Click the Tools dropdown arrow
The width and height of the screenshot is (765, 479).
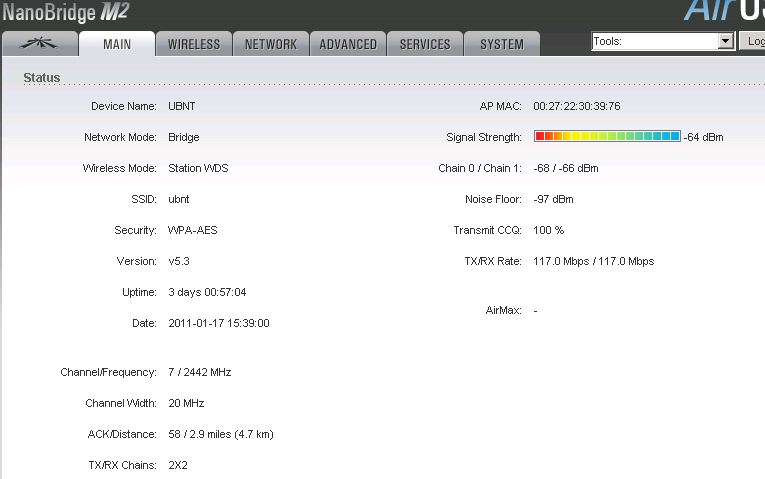[725, 41]
